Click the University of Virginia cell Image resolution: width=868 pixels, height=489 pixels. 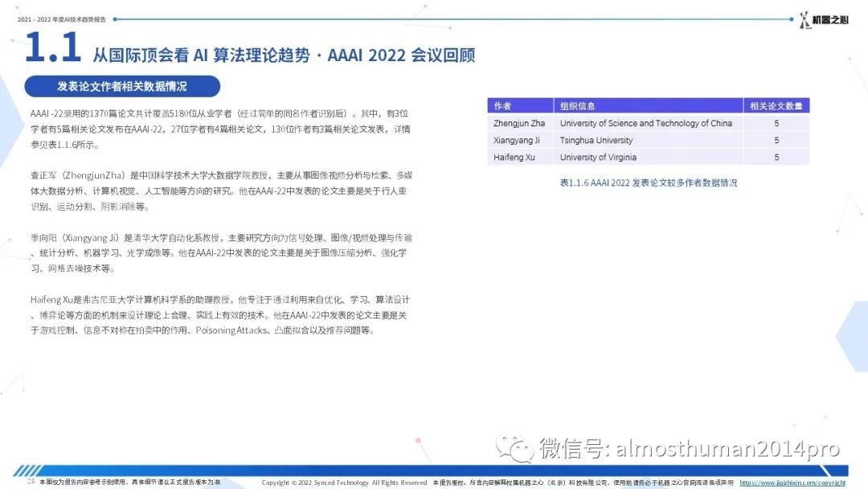601,158
